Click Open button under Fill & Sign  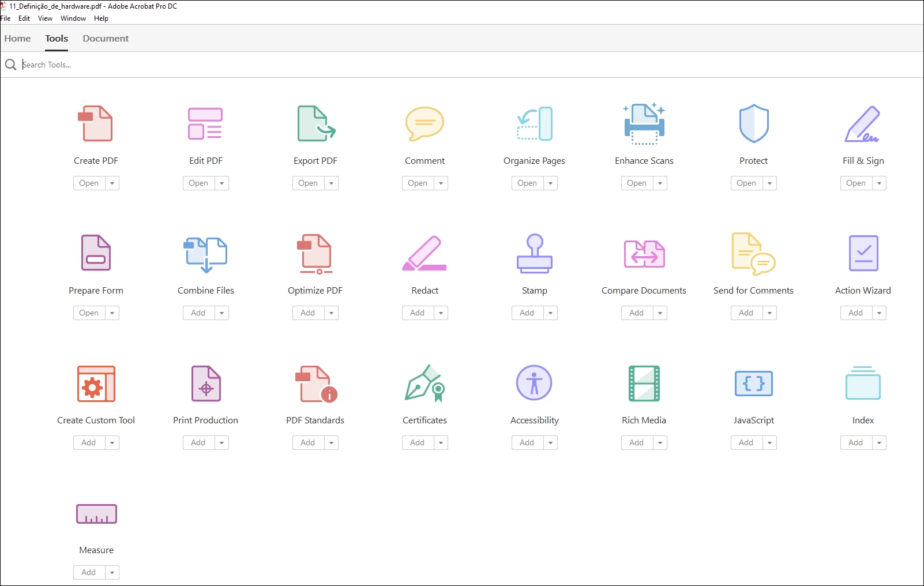tap(856, 183)
